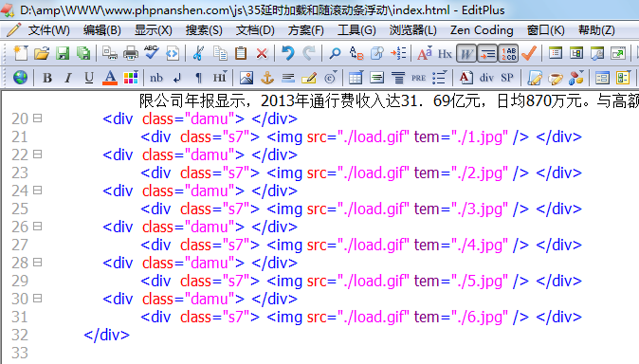The image size is (639, 364).
Task: Toggle Word Wrap button in toolbar
Action: pyautogui.click(x=466, y=53)
